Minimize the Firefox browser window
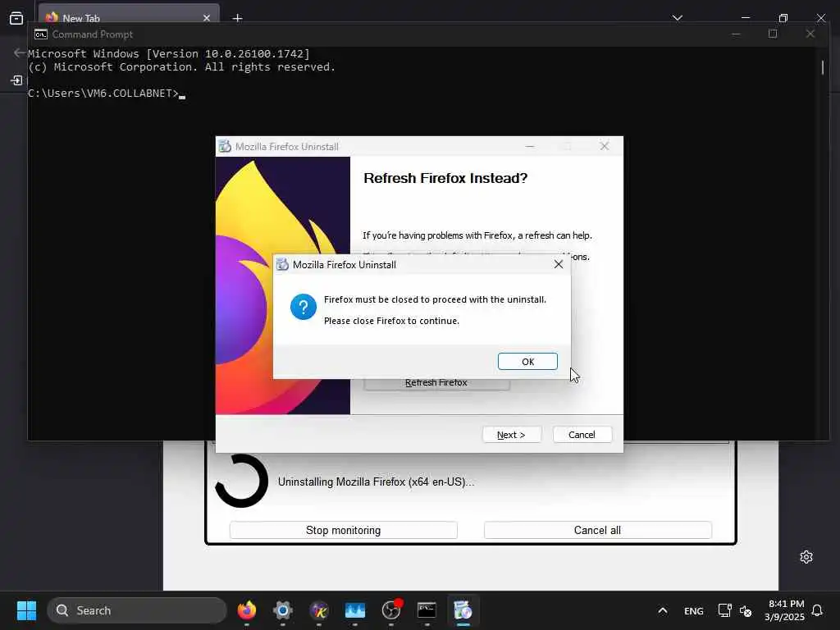Image resolution: width=840 pixels, height=630 pixels. click(746, 18)
